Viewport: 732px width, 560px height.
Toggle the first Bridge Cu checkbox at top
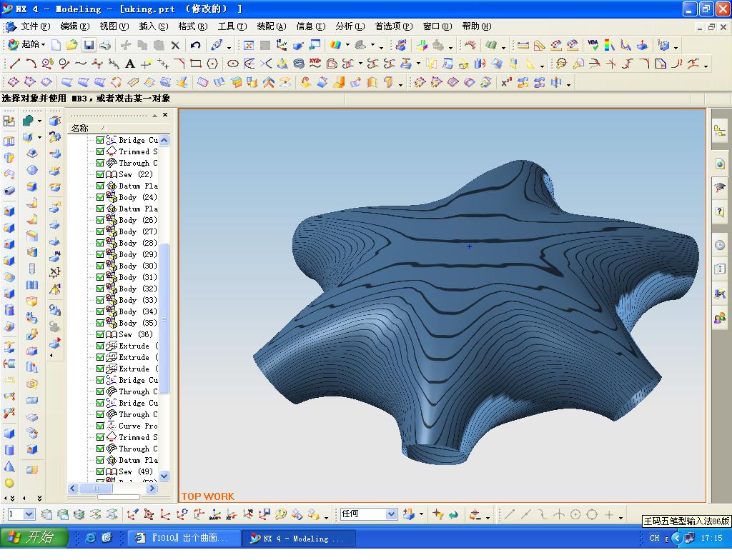(100, 140)
